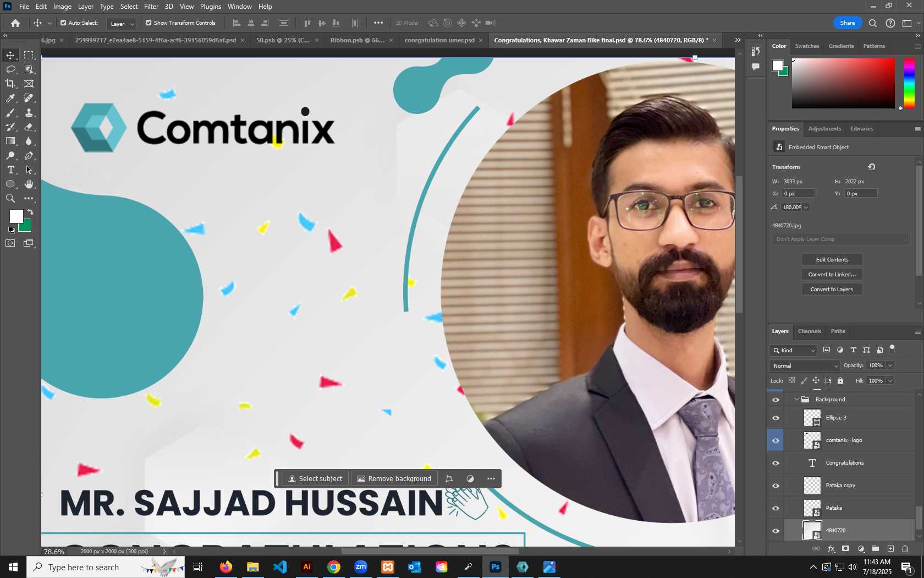Hide the comtanix--logo layer
Viewport: 924px width, 578px height.
pos(776,440)
